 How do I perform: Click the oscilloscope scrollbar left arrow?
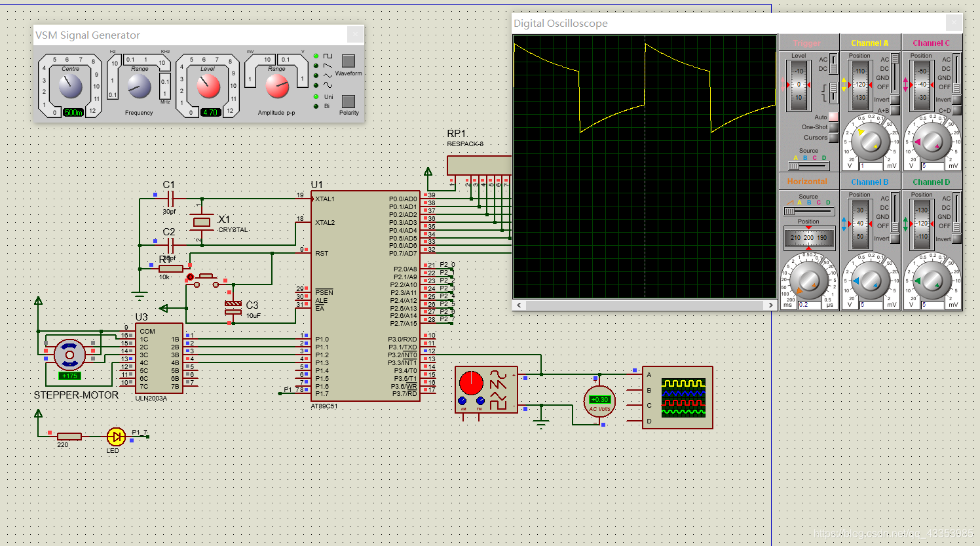[519, 305]
